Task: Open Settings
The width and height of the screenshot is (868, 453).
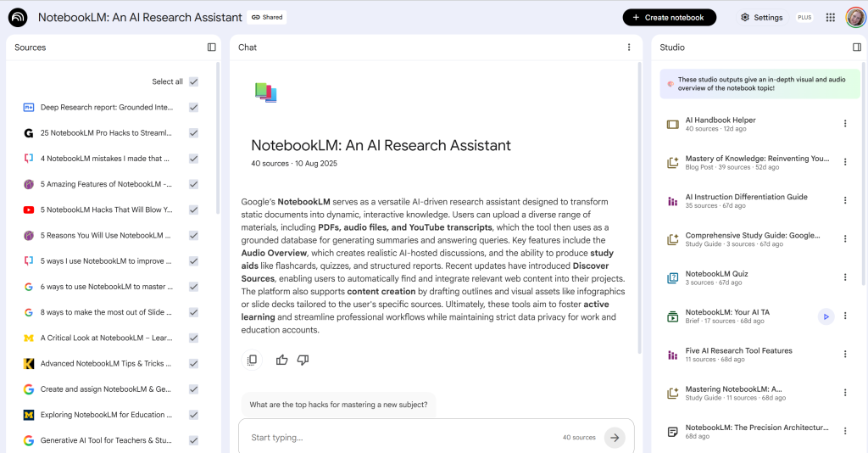Action: coord(762,17)
